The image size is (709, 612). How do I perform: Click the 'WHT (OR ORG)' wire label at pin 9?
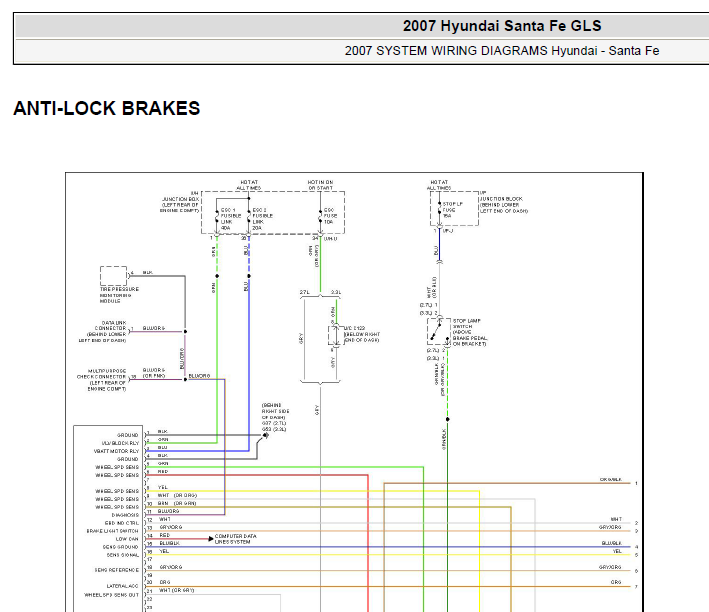[177, 495]
